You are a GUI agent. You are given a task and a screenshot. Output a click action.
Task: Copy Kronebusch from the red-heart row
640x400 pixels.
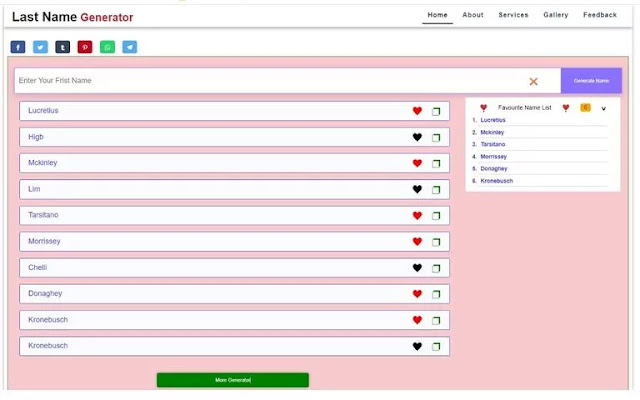pyautogui.click(x=436, y=320)
